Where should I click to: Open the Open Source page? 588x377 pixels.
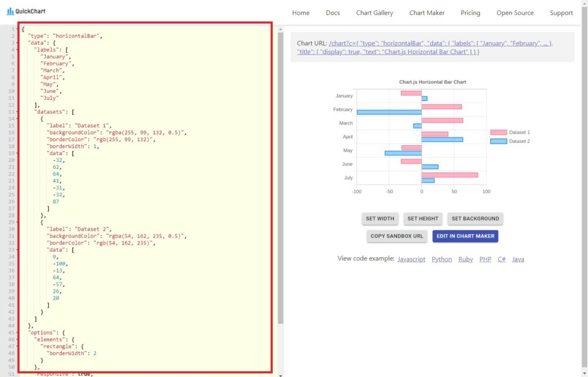click(514, 13)
